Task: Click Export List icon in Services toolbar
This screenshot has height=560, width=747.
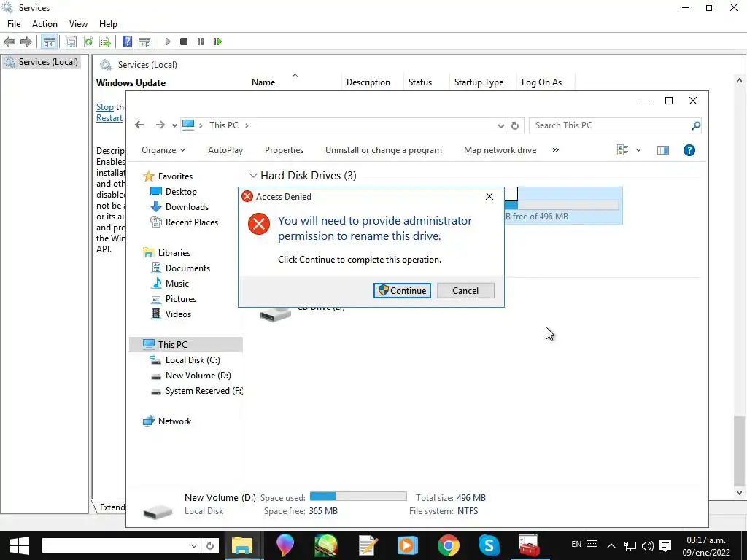Action: pos(105,42)
